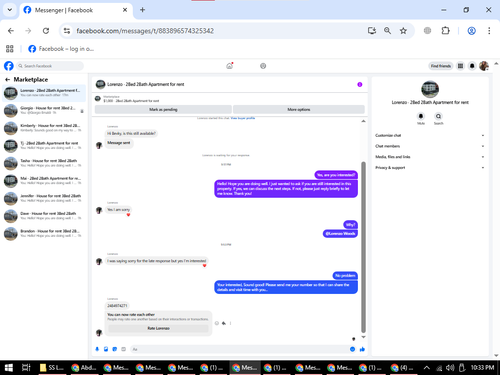This screenshot has height=375, width=500.
Task: Click the attach file icon in composer
Action: [x=106, y=349]
